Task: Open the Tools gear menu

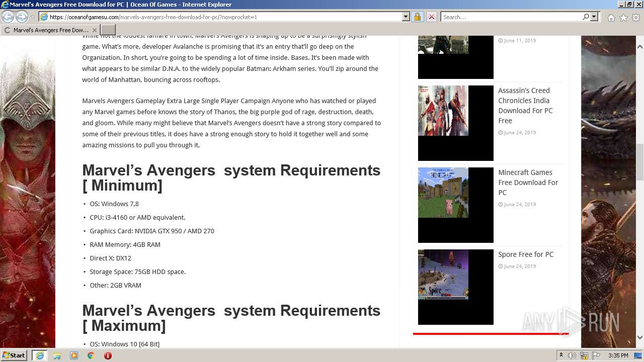Action: point(636,18)
